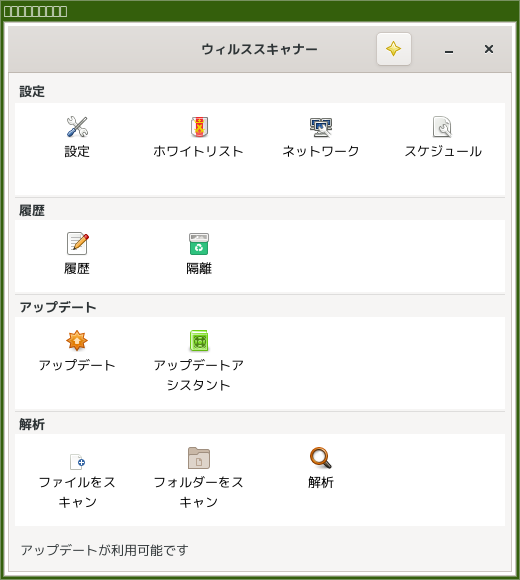
Task: Select the ファイルをスキャン file icon
Action: (x=77, y=462)
